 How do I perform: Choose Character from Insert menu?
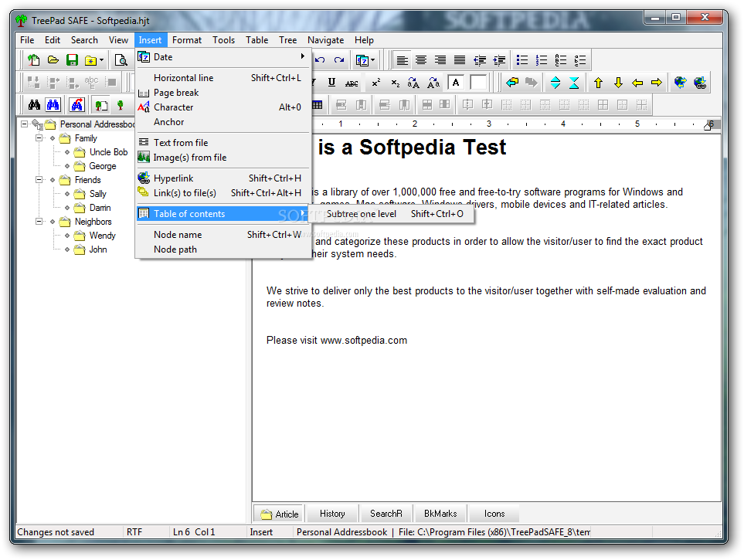point(223,107)
